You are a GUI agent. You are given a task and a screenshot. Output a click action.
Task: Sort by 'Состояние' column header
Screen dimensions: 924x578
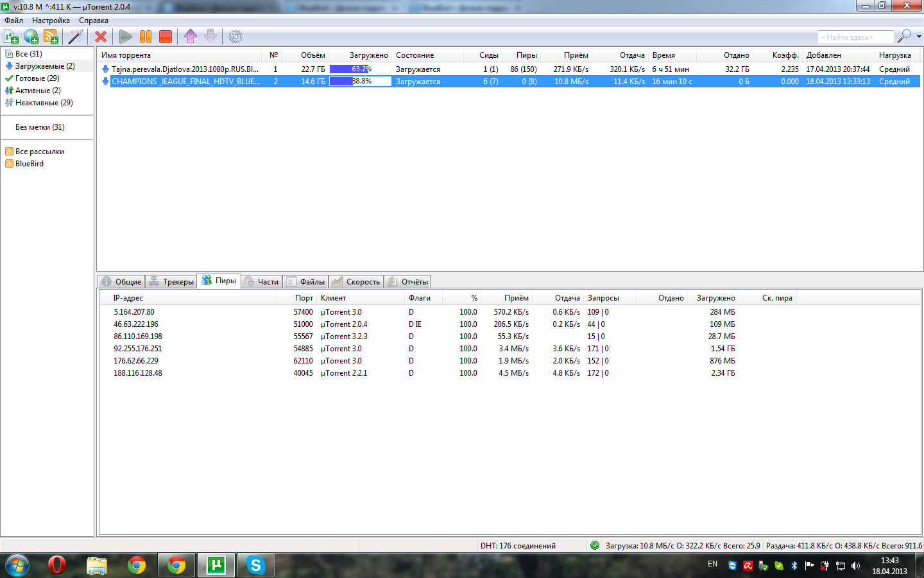(429, 55)
